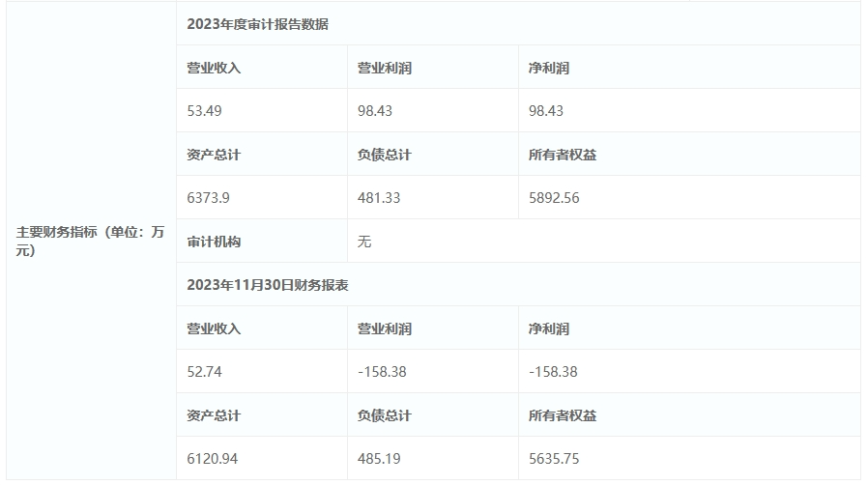Click the second 负债总计 header cell
Viewport: 868px width, 485px height.
tap(384, 415)
